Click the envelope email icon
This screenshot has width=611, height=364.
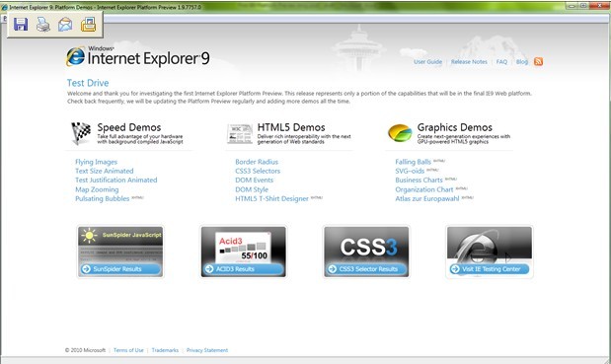(65, 25)
